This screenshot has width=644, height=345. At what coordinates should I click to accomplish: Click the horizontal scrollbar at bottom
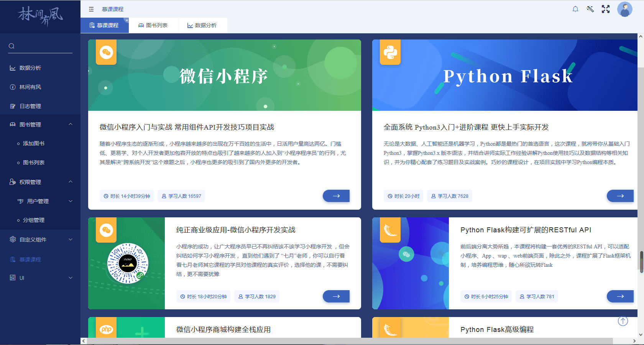350,341
